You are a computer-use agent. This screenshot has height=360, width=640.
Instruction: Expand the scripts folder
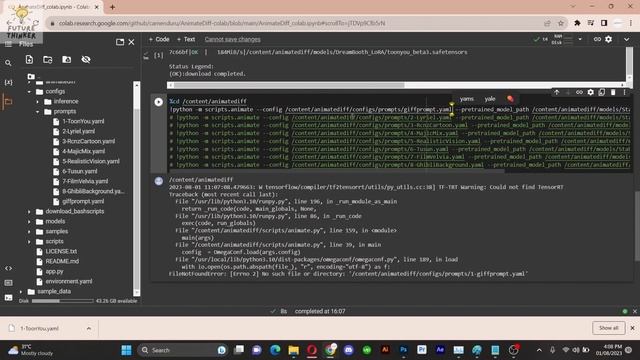click(x=29, y=242)
